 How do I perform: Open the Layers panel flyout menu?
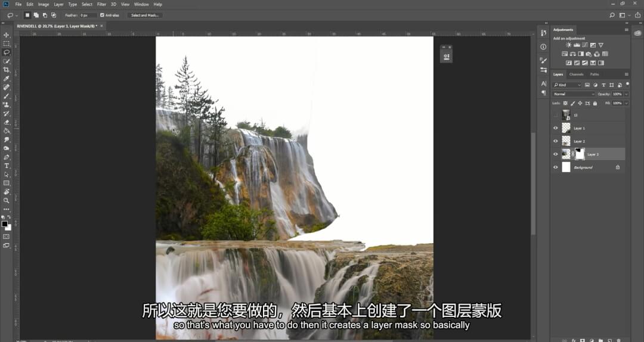[626, 74]
